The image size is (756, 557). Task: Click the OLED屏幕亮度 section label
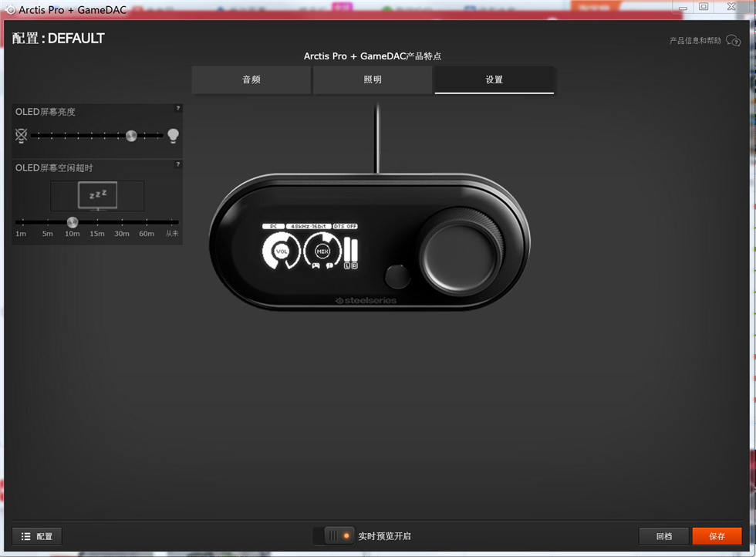coord(46,112)
